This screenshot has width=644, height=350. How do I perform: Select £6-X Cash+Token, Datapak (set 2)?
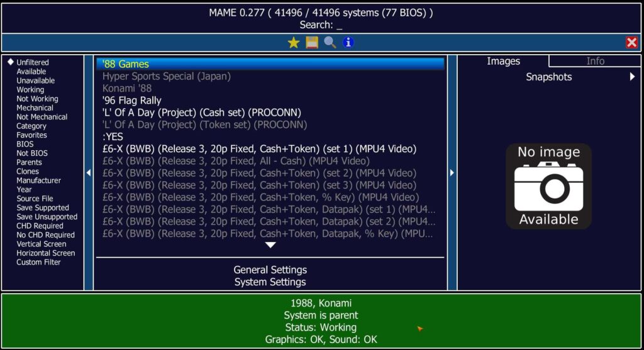(x=270, y=222)
